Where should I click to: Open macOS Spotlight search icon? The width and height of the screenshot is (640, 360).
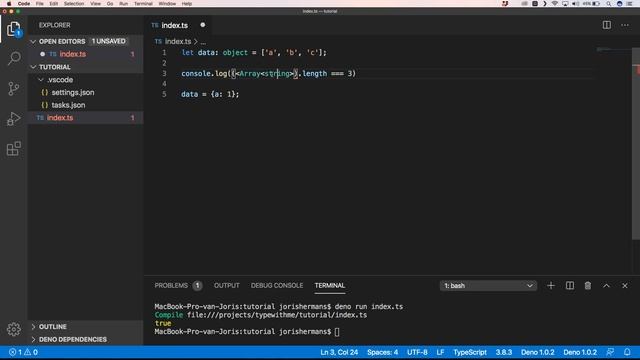(608, 4)
